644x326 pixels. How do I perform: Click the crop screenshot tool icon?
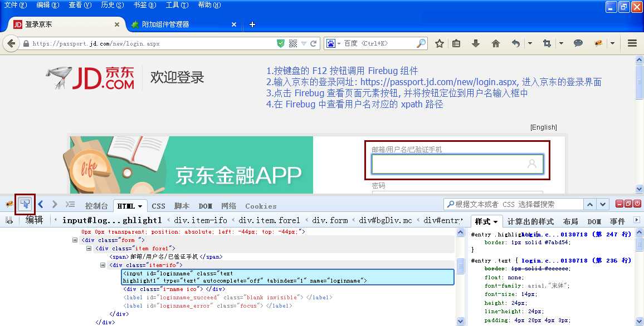click(x=547, y=43)
